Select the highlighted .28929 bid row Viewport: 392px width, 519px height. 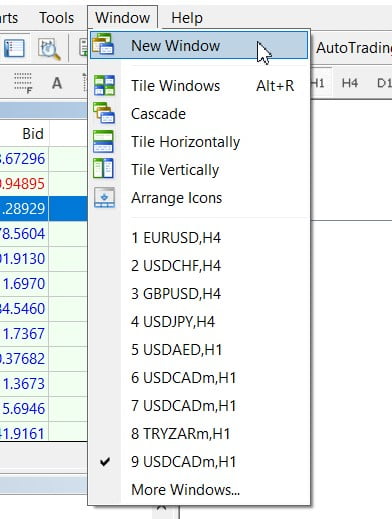44,208
